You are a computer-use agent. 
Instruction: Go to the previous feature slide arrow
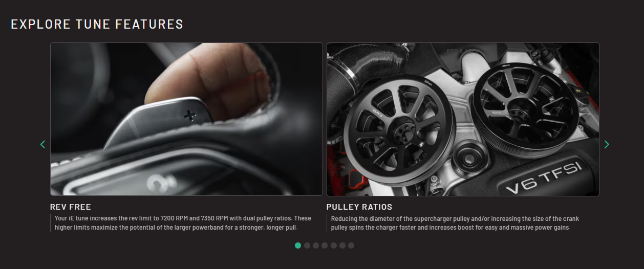(42, 145)
